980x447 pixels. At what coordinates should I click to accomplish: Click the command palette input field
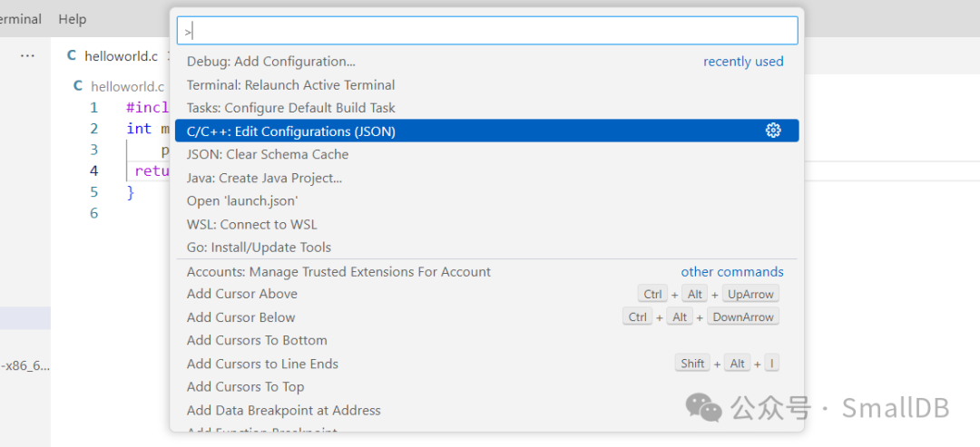pyautogui.click(x=487, y=31)
